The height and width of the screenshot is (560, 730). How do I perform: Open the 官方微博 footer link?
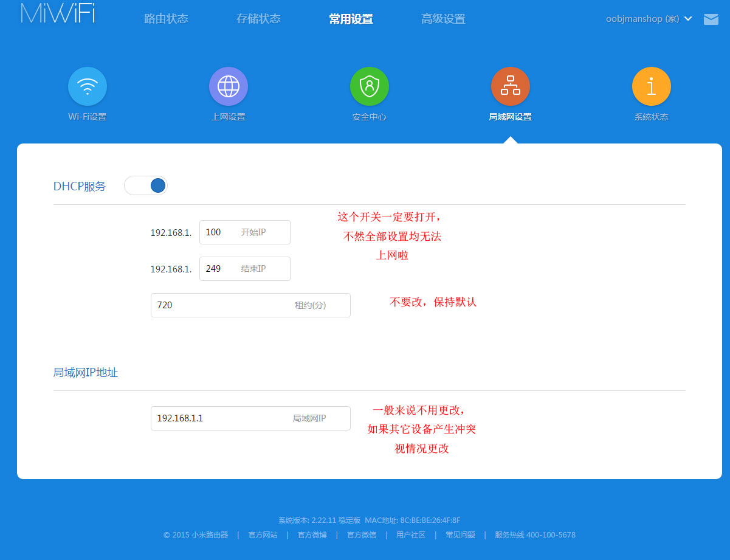click(312, 535)
